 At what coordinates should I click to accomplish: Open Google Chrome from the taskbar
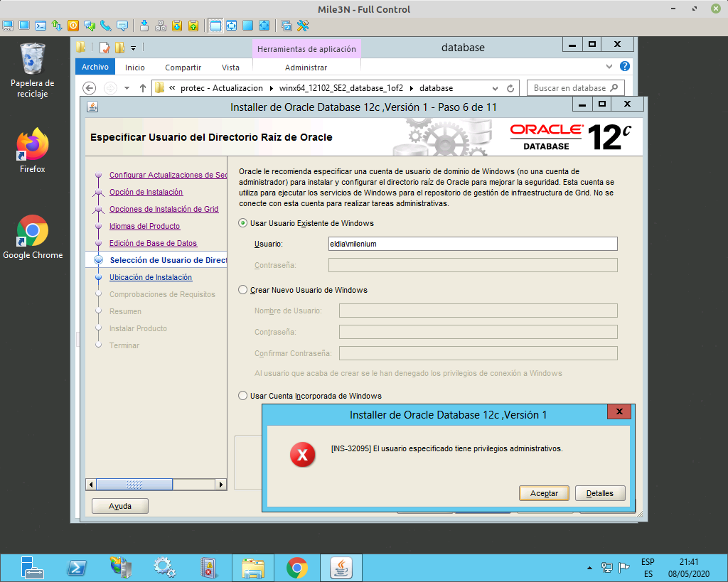[296, 567]
